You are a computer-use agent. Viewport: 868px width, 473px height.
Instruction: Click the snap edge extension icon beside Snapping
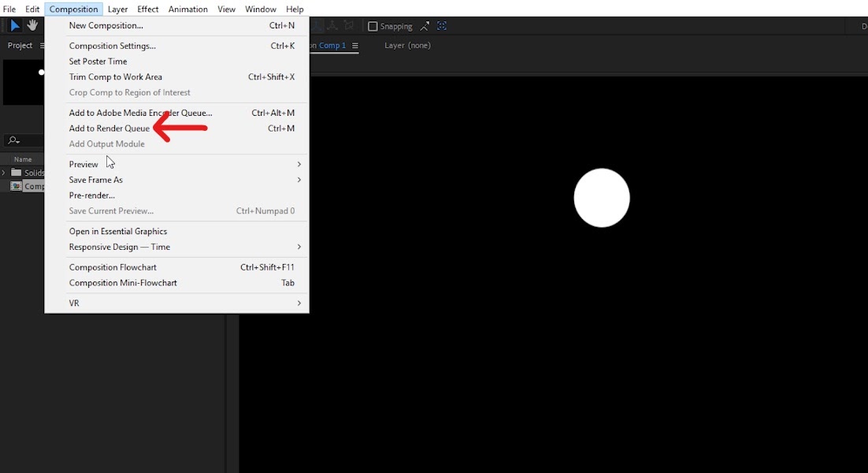click(425, 26)
